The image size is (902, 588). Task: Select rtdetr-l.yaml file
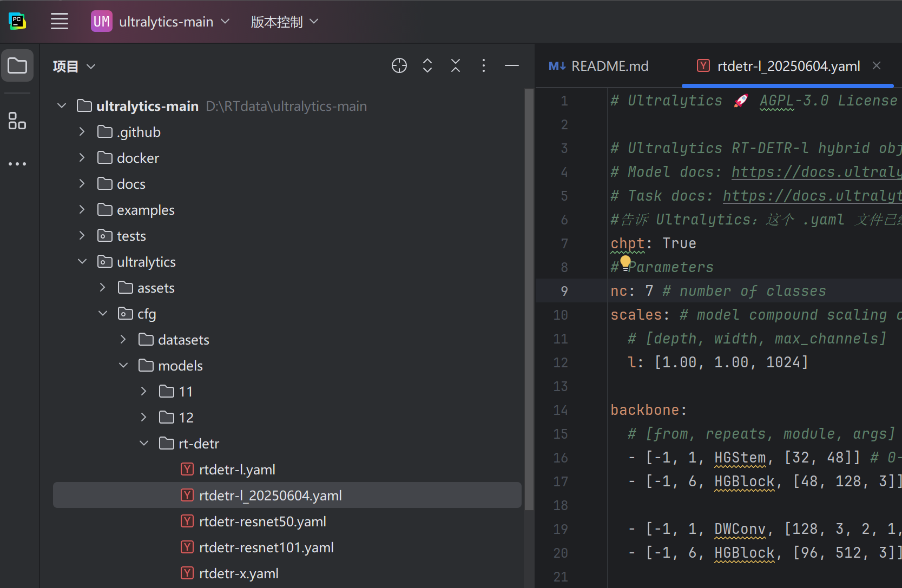(287, 469)
